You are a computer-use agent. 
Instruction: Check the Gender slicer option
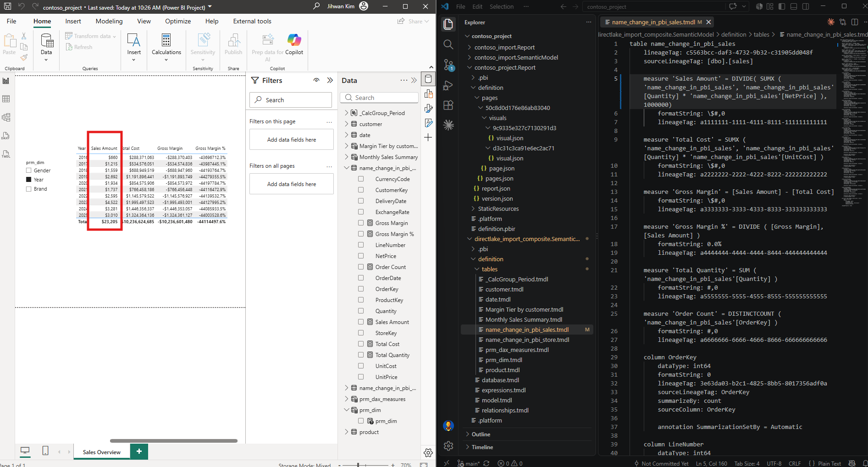29,170
